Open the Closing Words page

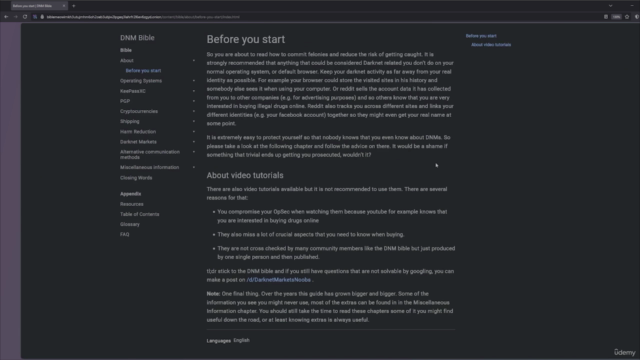pos(136,178)
